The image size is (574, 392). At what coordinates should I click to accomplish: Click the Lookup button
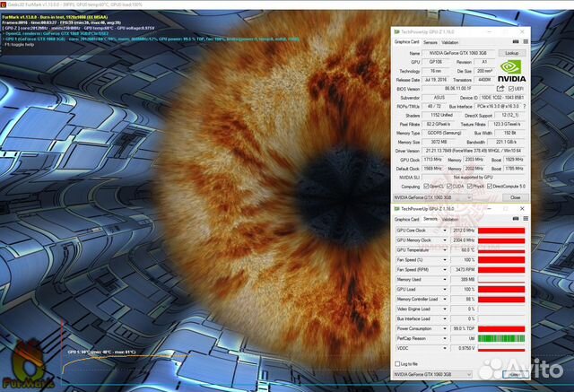pos(512,53)
